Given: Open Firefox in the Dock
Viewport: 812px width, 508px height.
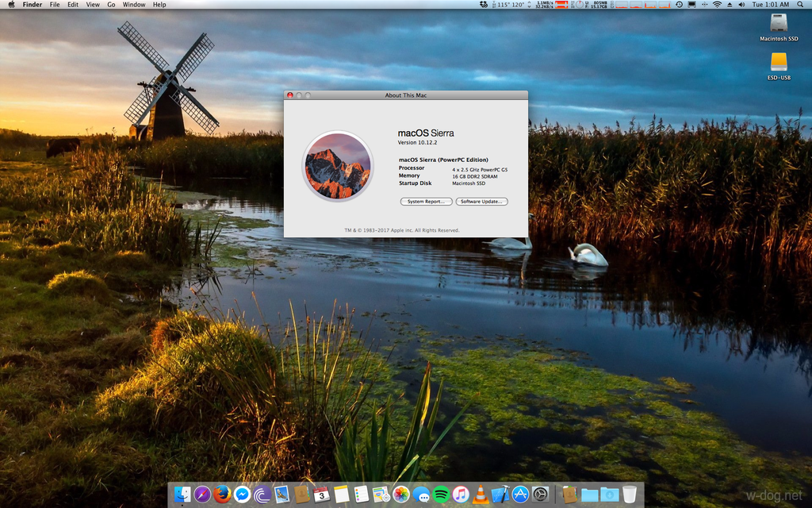Looking at the screenshot, I should [222, 495].
